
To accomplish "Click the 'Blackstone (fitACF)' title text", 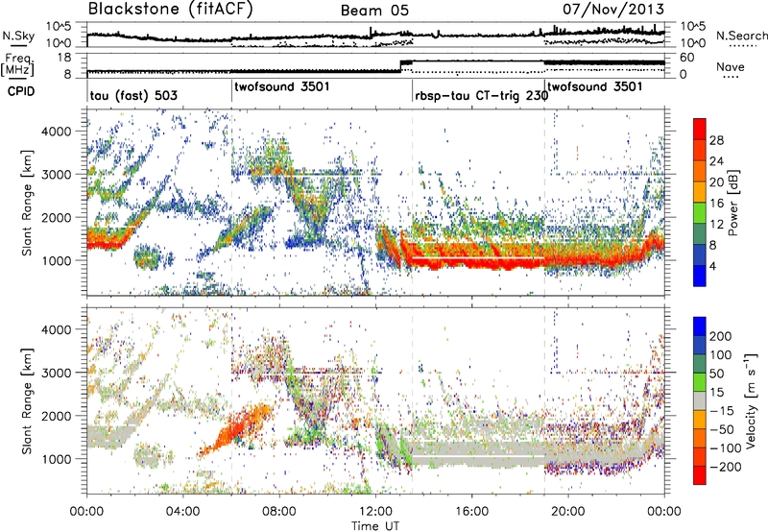I will pos(171,10).
